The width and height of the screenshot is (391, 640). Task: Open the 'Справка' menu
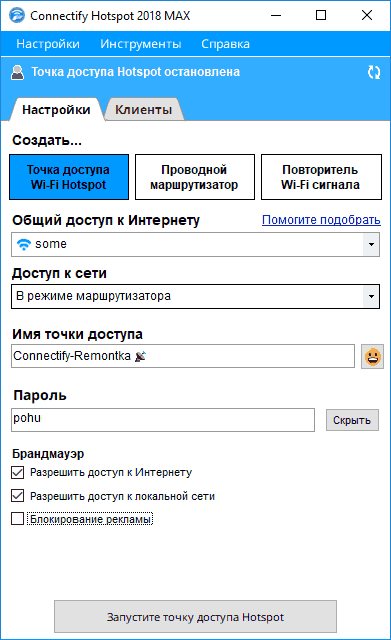225,44
